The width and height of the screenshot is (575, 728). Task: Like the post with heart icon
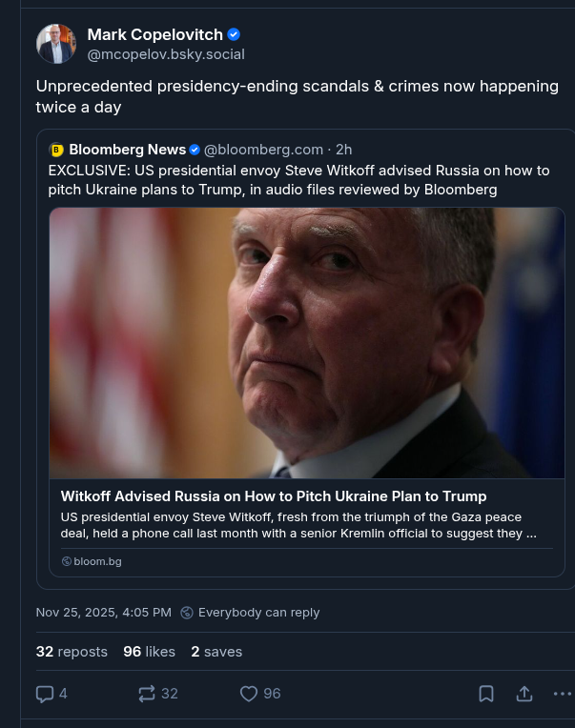point(249,694)
